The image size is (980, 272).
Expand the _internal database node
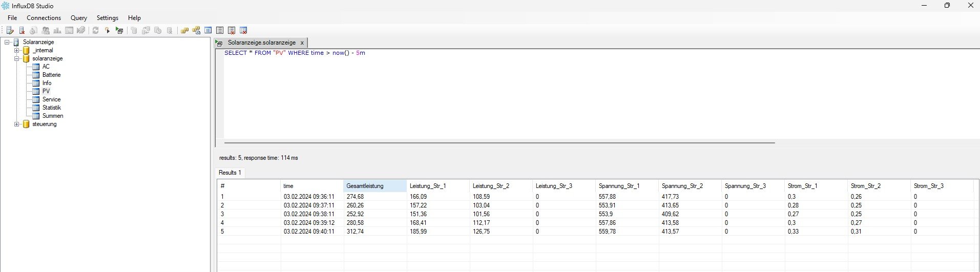pos(17,50)
